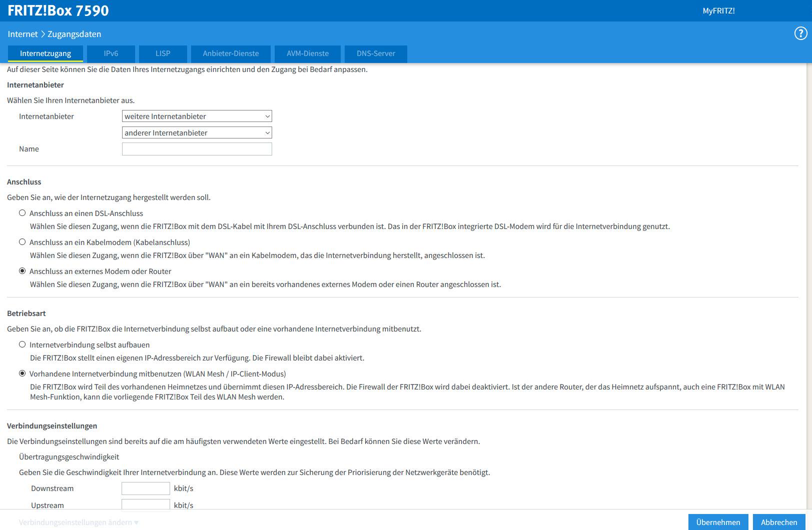Click the FRITZ!Box 7590 logo title
The height and width of the screenshot is (530, 812).
[x=58, y=10]
